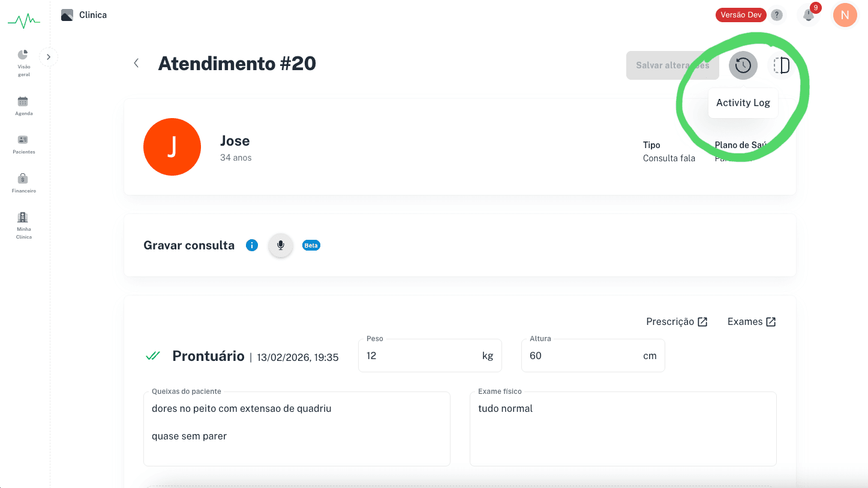
Task: Click the Altura input field
Action: (593, 356)
